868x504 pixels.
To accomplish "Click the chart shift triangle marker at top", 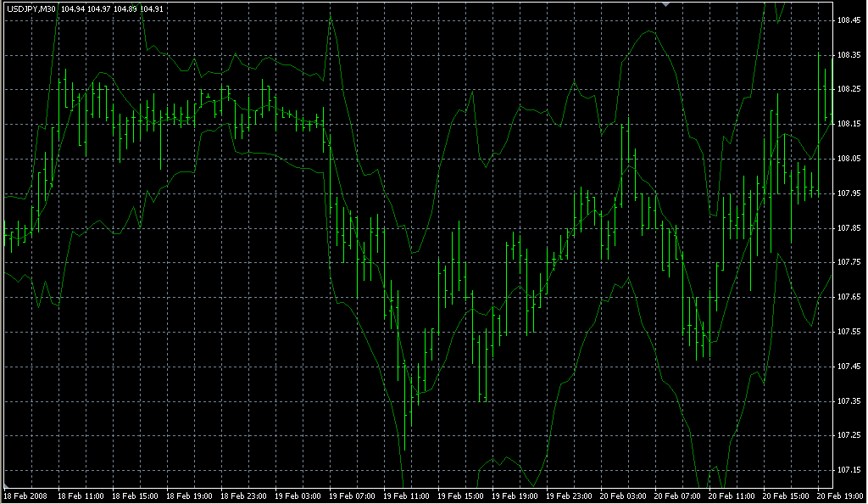I will click(666, 4).
